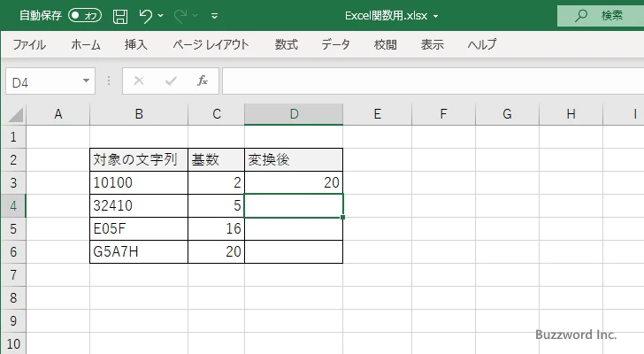The image size is (644, 354).
Task: Click the formula bar Enter checkmark icon
Action: [x=171, y=81]
